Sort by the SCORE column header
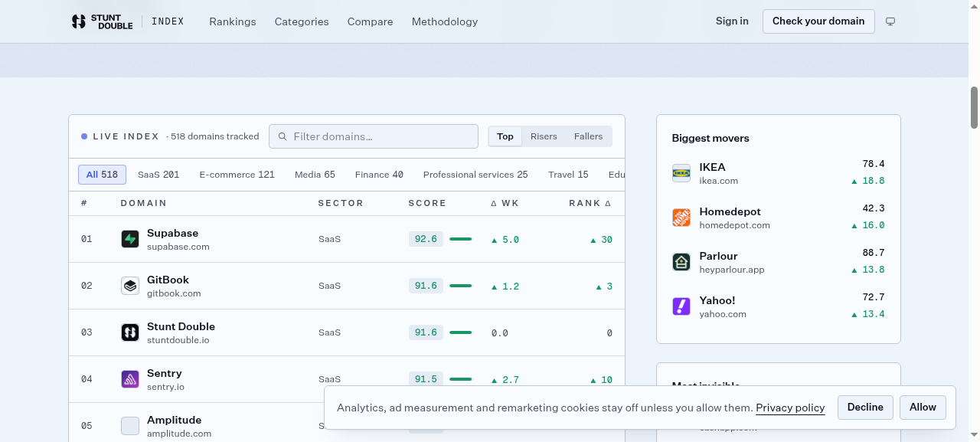 pyautogui.click(x=427, y=204)
